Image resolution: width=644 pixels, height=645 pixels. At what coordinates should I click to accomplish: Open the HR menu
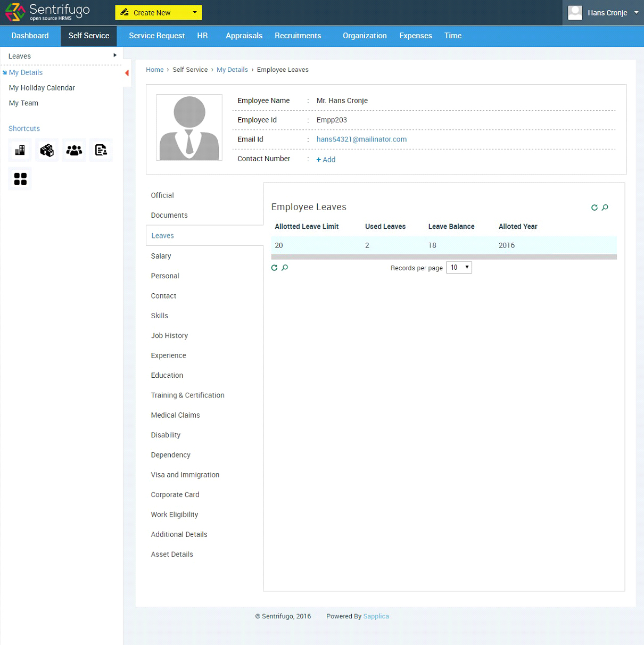coord(202,36)
